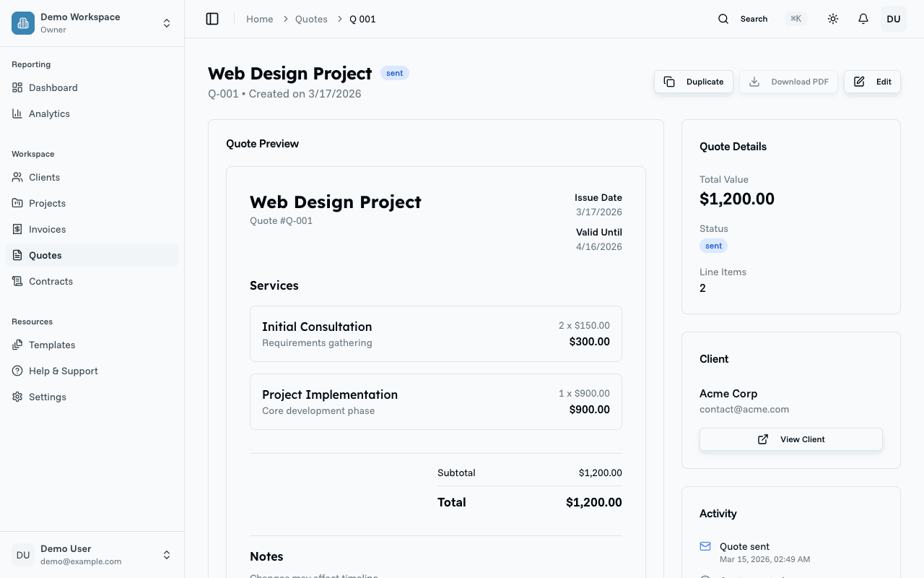This screenshot has height=578, width=924.
Task: Open Help & Support page
Action: point(92,371)
